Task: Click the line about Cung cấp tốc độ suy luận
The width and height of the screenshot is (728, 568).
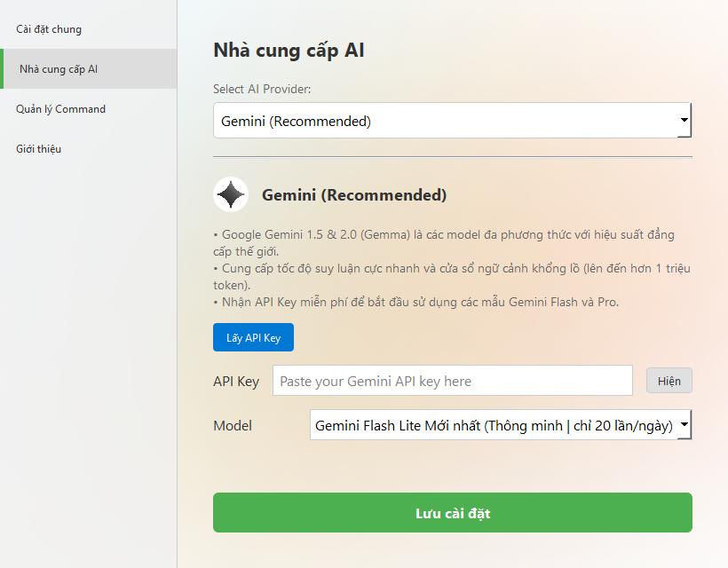Action: pos(452,277)
